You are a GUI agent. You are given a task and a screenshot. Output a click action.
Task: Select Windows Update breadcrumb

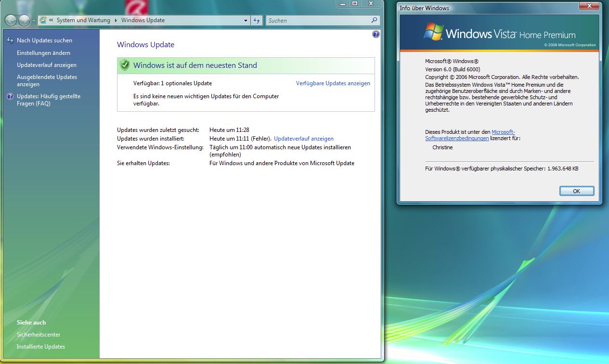tap(143, 20)
